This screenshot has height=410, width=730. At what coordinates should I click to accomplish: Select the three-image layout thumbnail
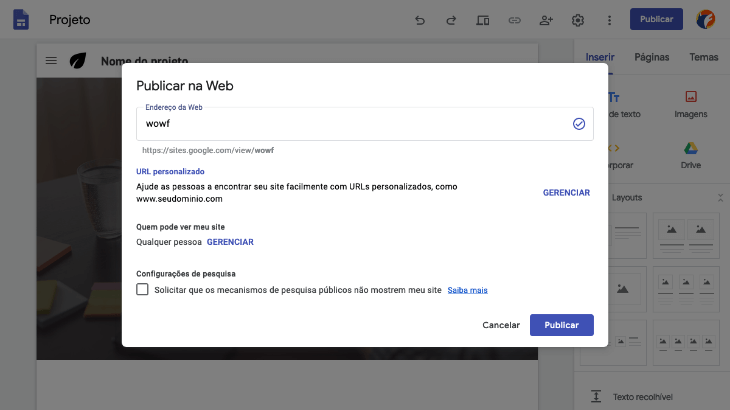[x=686, y=289]
